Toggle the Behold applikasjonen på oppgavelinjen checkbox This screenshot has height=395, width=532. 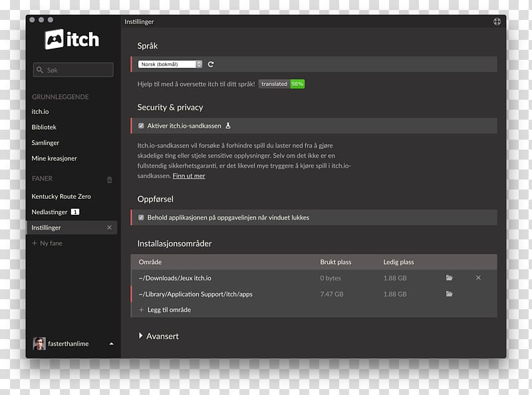pos(141,217)
